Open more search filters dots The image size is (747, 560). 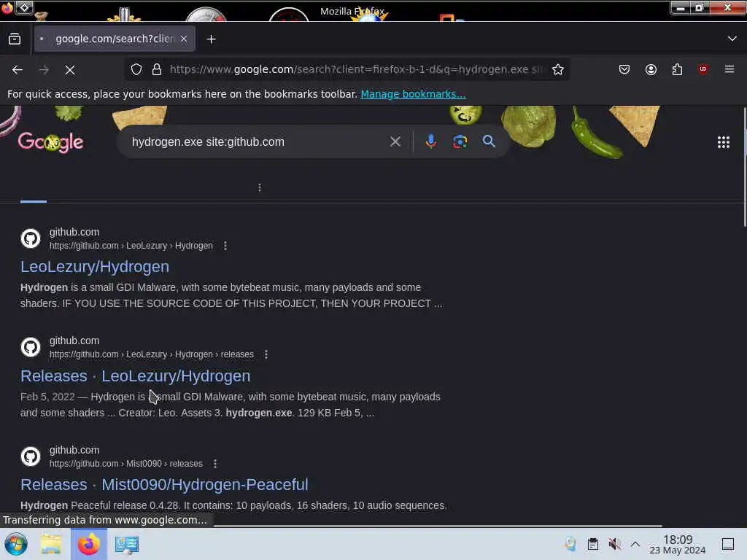coord(260,187)
